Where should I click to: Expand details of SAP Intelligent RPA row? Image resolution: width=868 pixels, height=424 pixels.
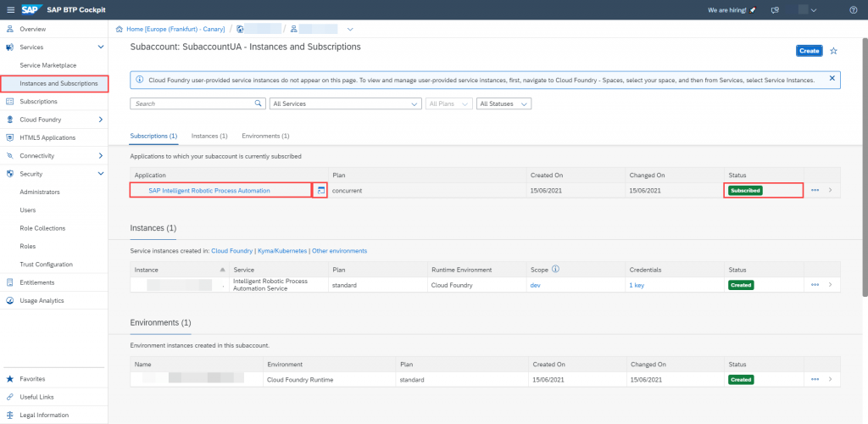tap(830, 191)
